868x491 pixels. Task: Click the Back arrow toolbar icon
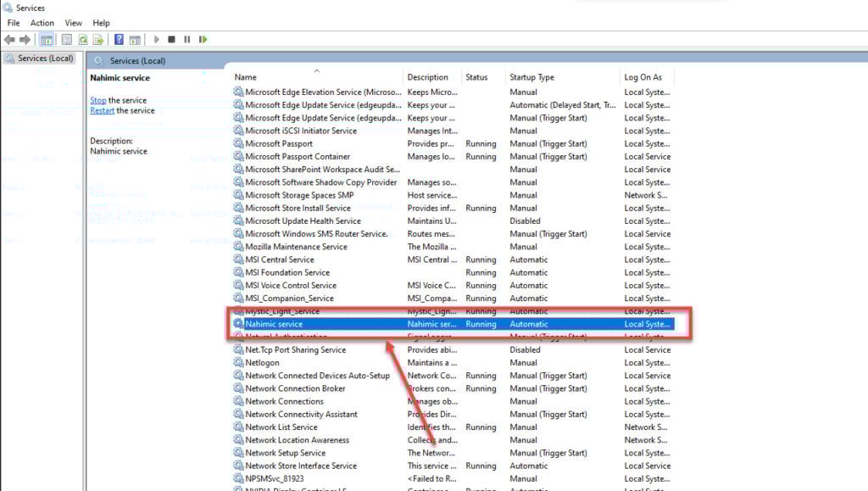[x=9, y=39]
